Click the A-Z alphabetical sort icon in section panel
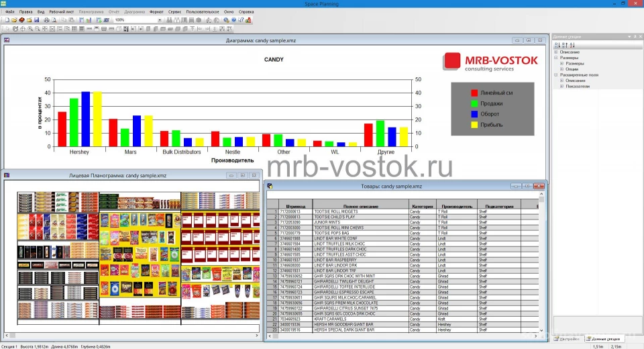 (572, 45)
